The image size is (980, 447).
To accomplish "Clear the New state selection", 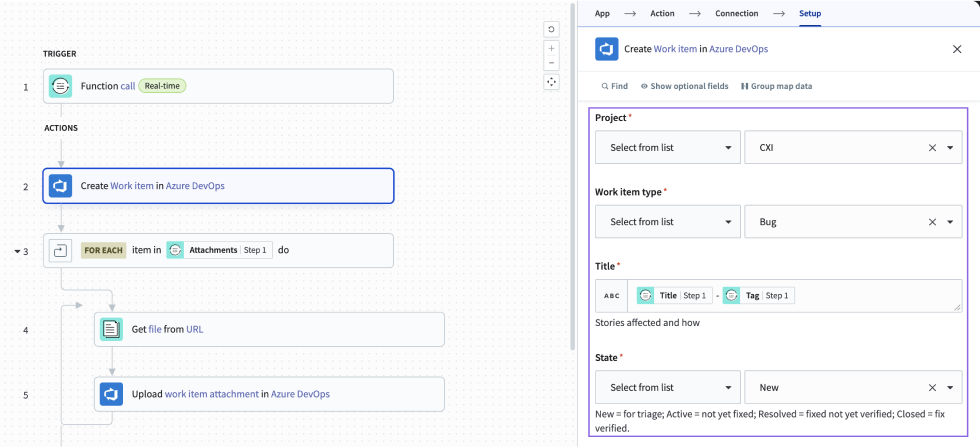I will tap(932, 388).
